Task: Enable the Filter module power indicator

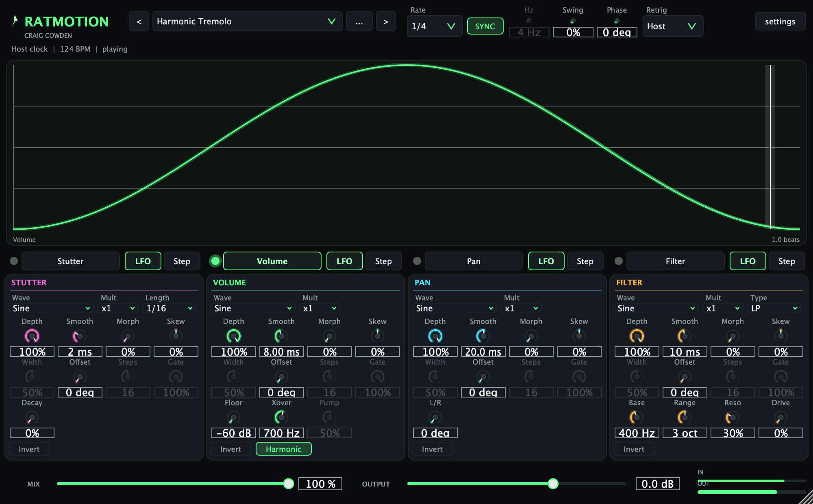Action: pos(619,261)
